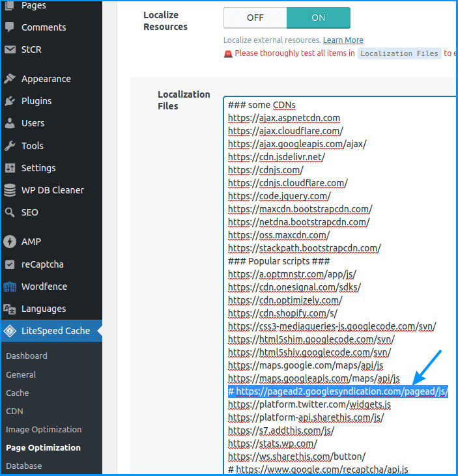Turn Localize Resources ON
Image resolution: width=458 pixels, height=476 pixels.
pyautogui.click(x=319, y=18)
